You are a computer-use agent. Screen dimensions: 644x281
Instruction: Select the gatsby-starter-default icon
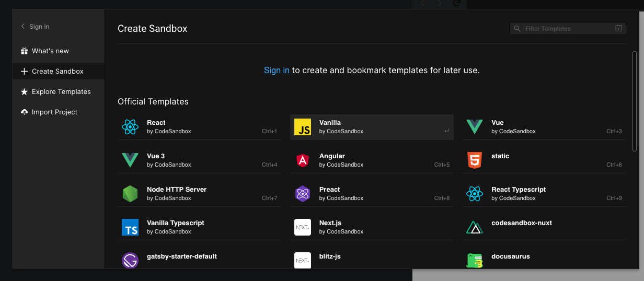130,260
